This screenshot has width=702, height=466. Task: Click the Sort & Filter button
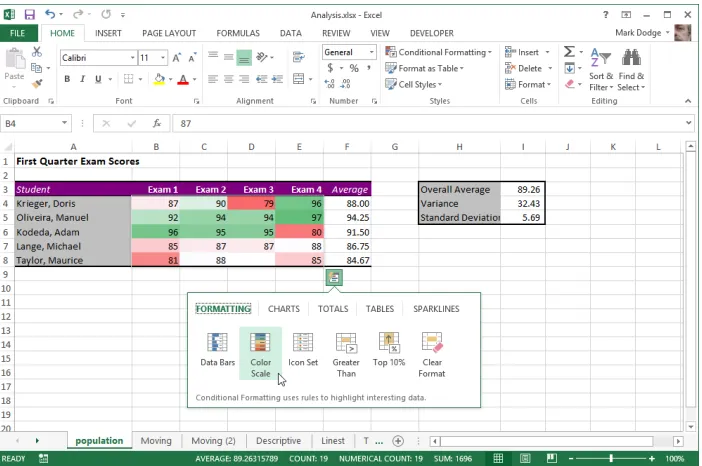pos(600,69)
